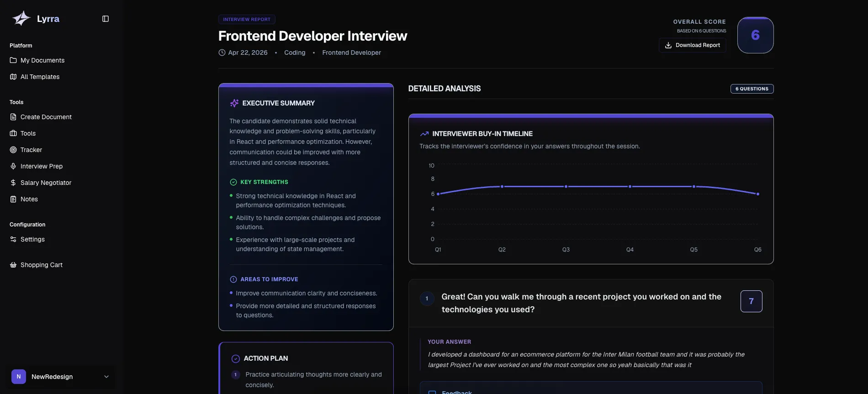Click the book icon next to All Templates
The height and width of the screenshot is (394, 868).
(13, 77)
